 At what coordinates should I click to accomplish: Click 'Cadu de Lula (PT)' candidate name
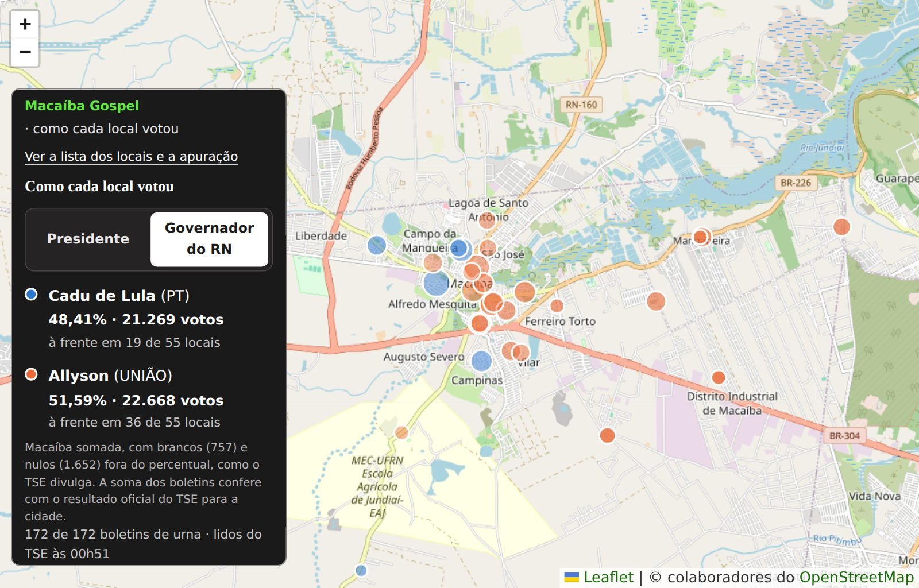(119, 296)
